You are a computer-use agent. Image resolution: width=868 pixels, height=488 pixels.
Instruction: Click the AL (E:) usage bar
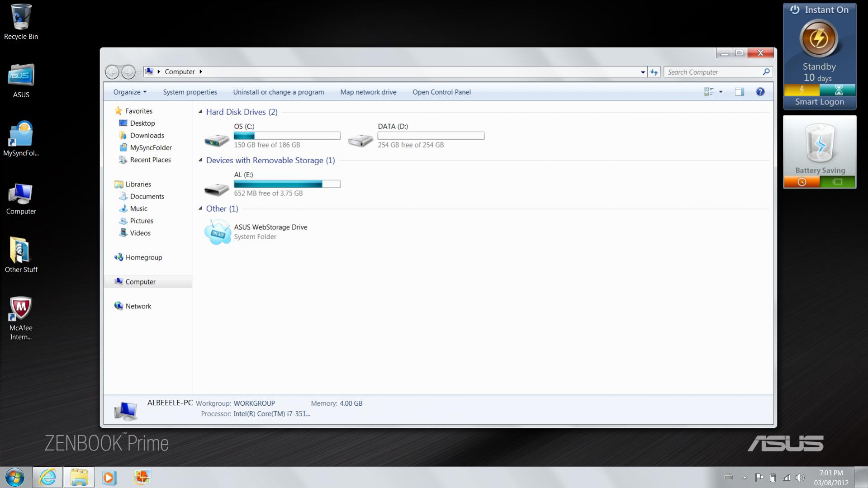click(287, 184)
